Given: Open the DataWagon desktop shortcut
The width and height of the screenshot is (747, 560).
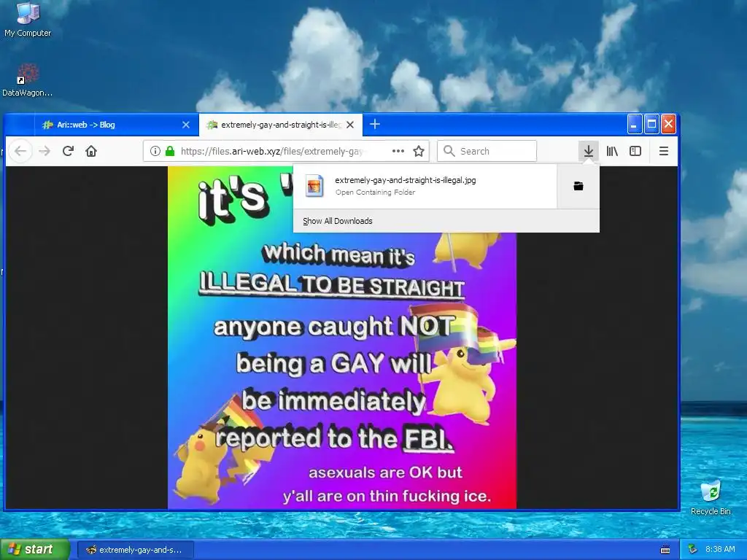Looking at the screenshot, I should pyautogui.click(x=27, y=80).
